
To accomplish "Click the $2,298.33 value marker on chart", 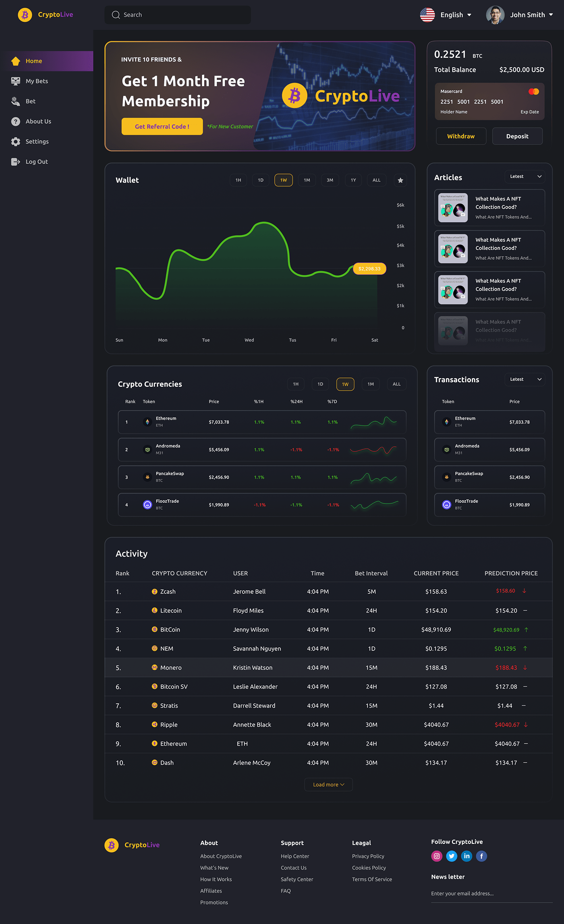I will [369, 269].
